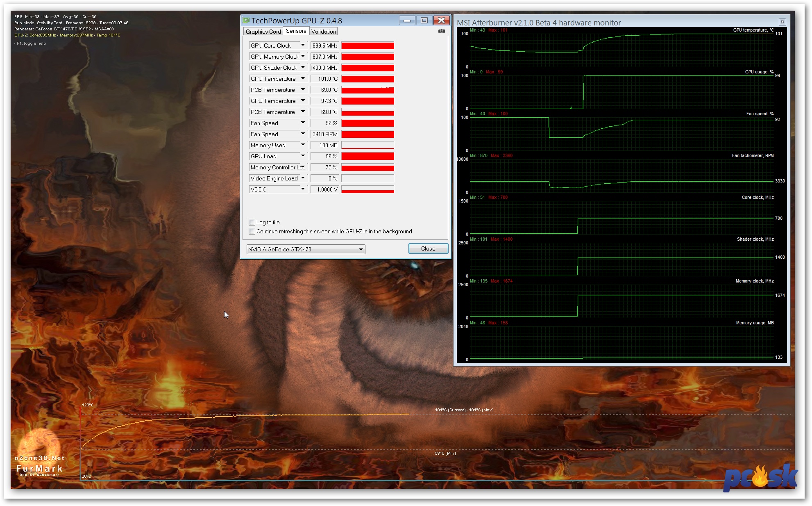
Task: Open the Memory Controller Load sensor dropdown
Action: click(303, 167)
